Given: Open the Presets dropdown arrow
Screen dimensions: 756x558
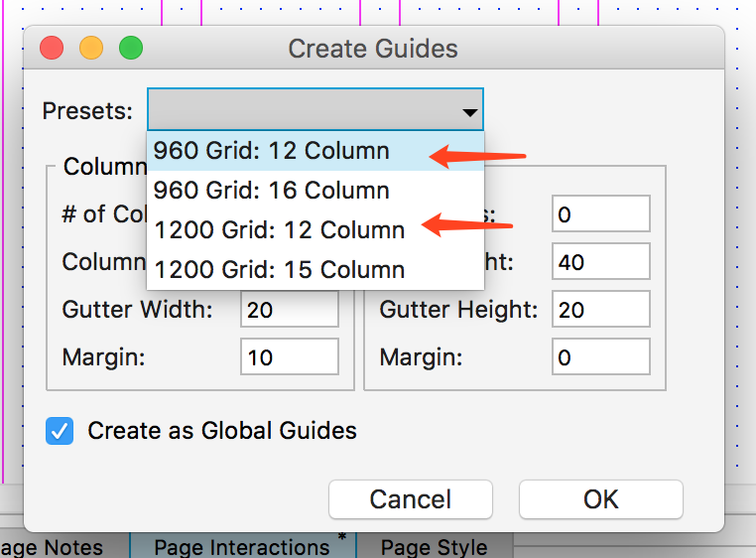Looking at the screenshot, I should click(x=469, y=111).
